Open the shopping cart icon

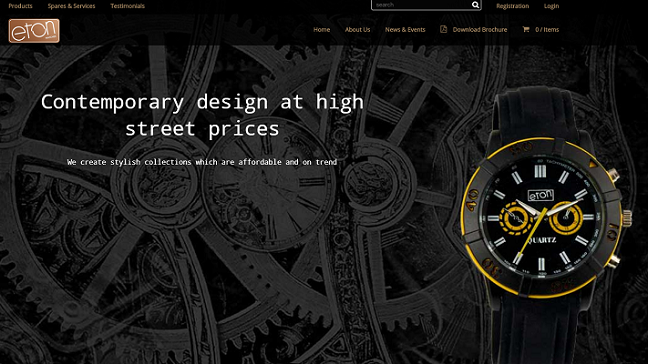click(x=526, y=29)
